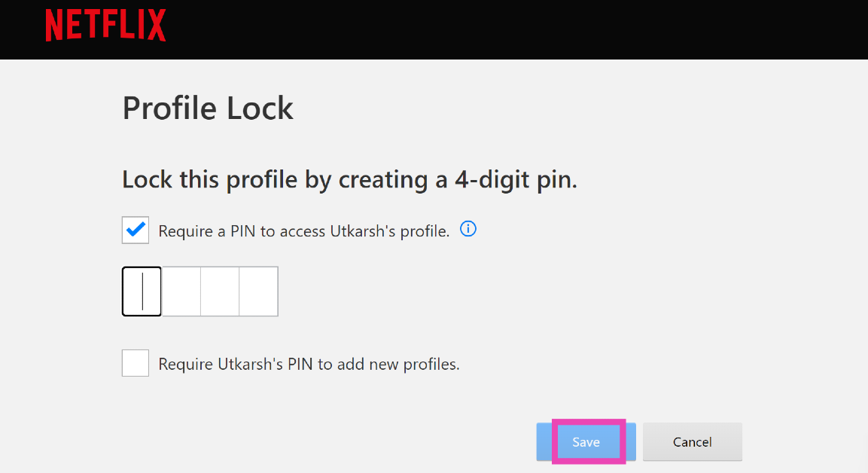Uncheck Require a PIN to access profile

pos(136,230)
